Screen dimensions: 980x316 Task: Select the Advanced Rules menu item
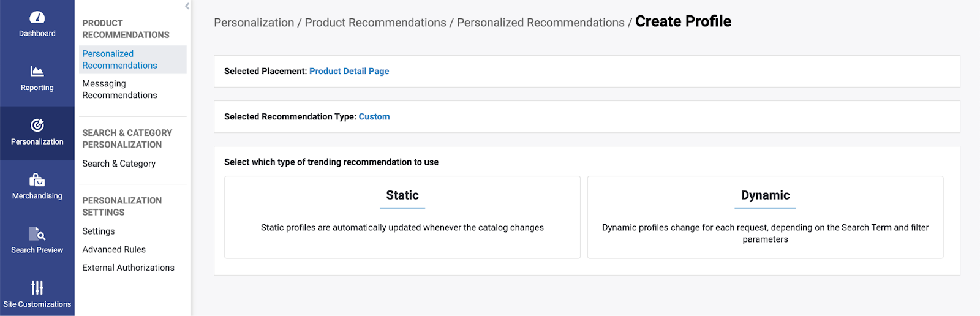click(x=114, y=250)
